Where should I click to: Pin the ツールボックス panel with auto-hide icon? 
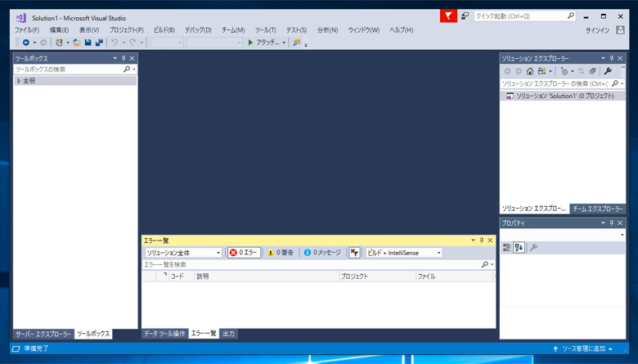pyautogui.click(x=124, y=58)
